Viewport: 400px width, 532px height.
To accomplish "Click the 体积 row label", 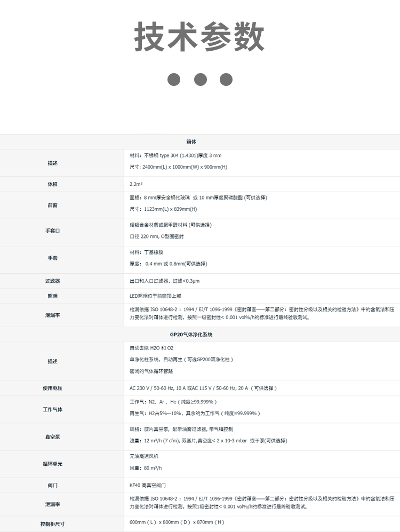I will (52, 184).
